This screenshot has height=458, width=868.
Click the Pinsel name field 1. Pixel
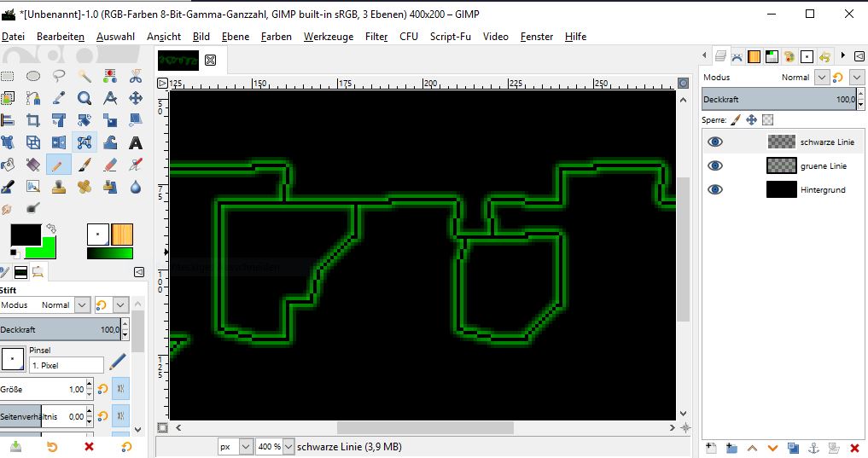[67, 365]
